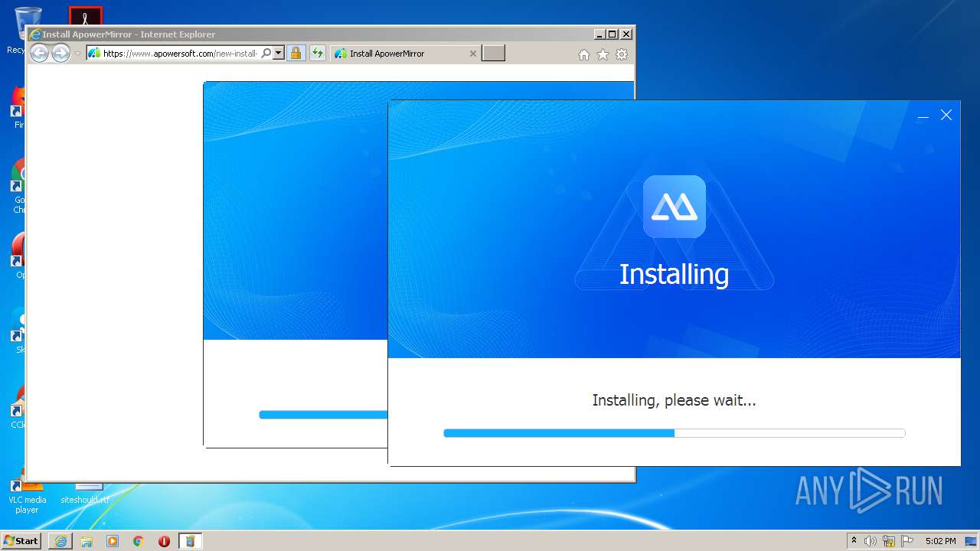
Task: Click the progress bar in the Internet Explorer page
Action: pos(323,415)
